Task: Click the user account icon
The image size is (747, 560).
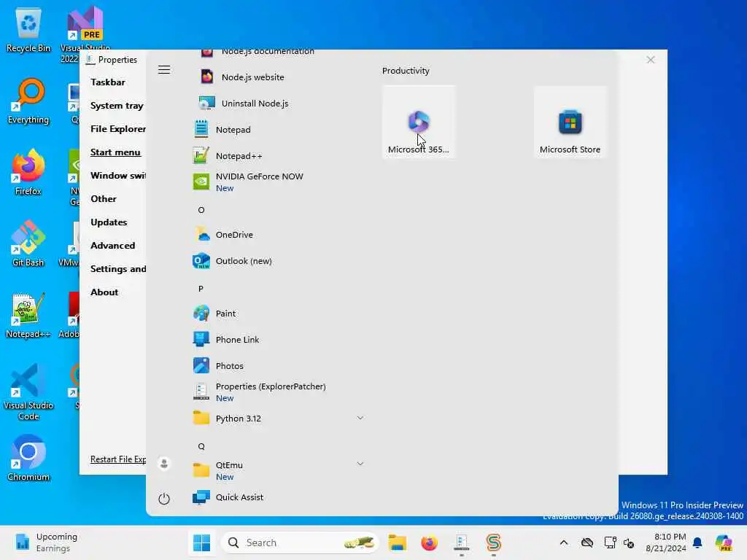Action: pyautogui.click(x=164, y=463)
